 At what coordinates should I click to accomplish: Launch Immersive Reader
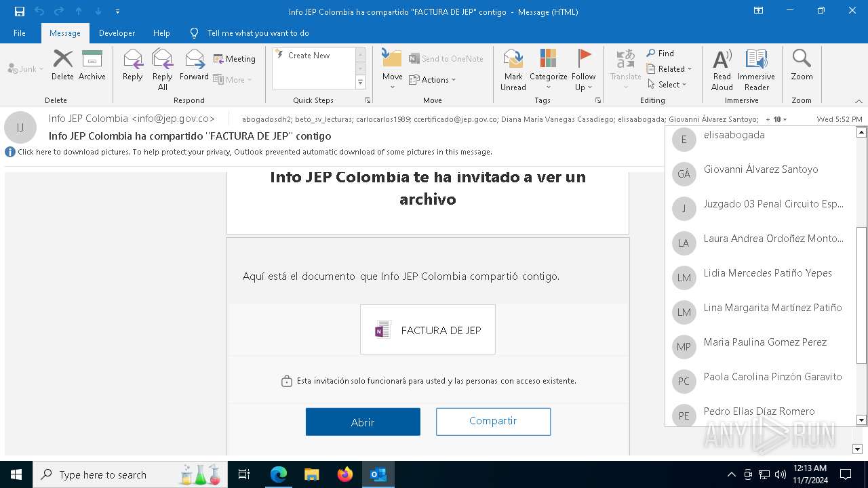(x=756, y=70)
